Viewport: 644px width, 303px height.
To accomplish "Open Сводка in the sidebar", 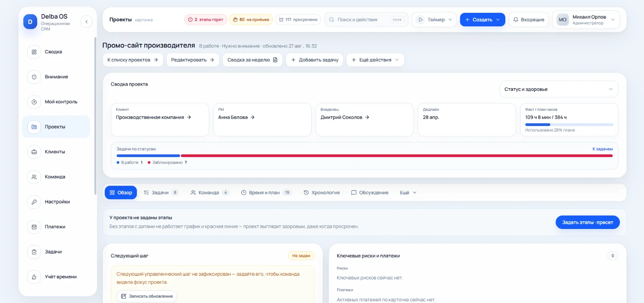I will pyautogui.click(x=56, y=52).
